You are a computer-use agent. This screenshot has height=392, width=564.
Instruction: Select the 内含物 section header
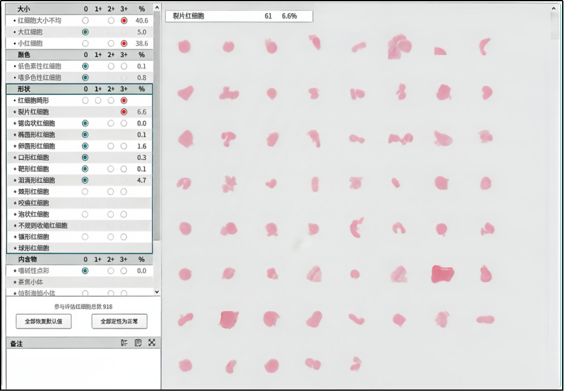tap(80, 259)
